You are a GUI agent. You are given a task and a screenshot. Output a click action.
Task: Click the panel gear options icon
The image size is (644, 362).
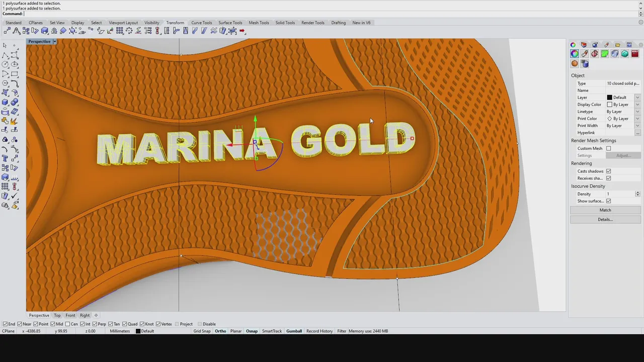point(640,45)
